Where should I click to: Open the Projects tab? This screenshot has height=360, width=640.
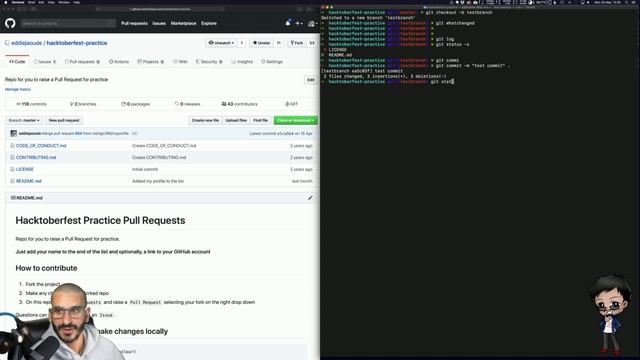[151, 62]
